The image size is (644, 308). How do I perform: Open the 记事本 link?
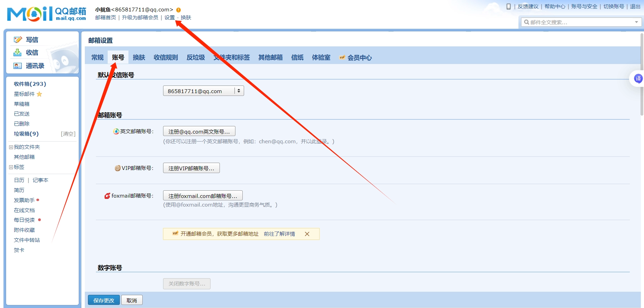coord(41,180)
